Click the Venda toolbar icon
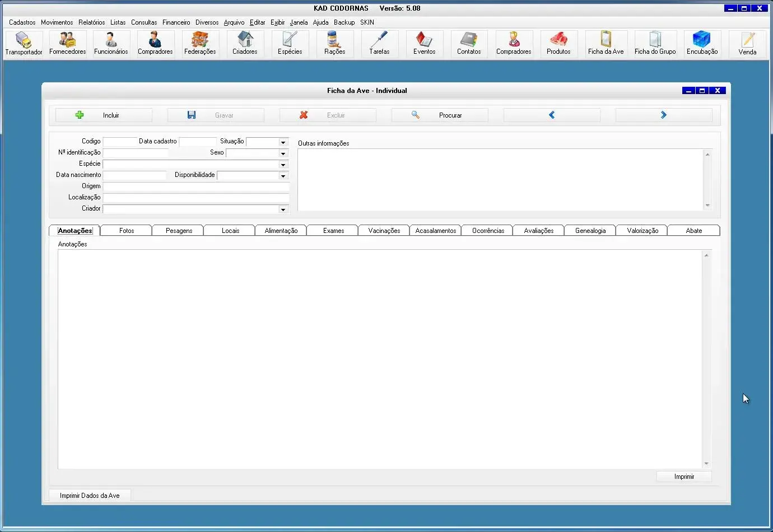This screenshot has width=773, height=532. [747, 44]
